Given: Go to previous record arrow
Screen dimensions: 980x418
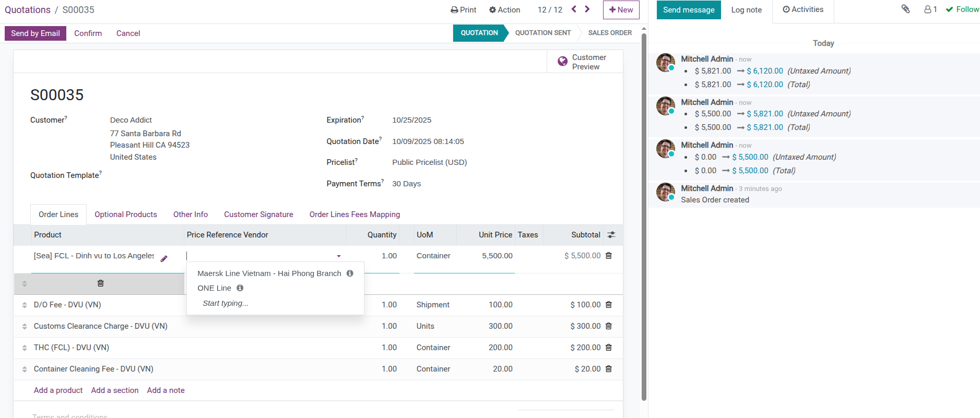Looking at the screenshot, I should click(574, 9).
